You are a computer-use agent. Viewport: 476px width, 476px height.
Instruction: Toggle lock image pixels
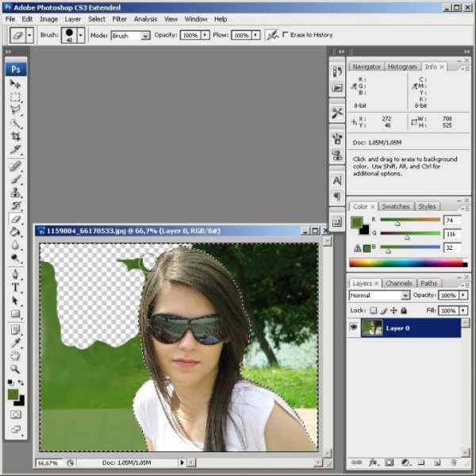click(x=384, y=310)
